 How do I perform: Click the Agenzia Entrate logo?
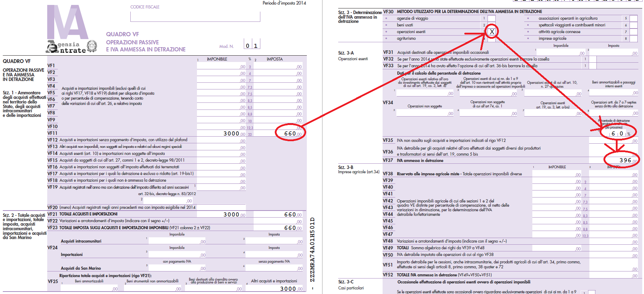click(66, 47)
